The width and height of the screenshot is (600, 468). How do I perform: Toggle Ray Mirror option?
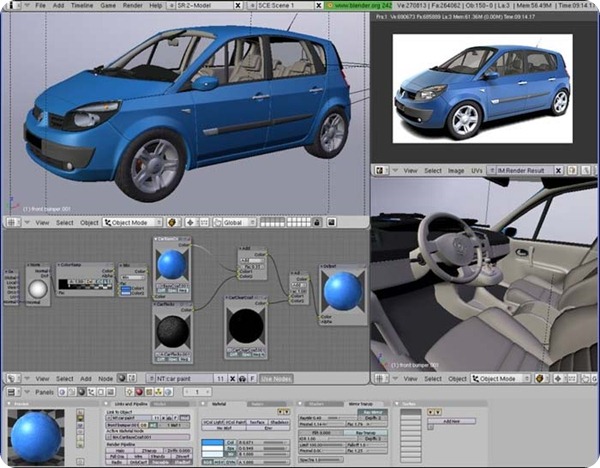pyautogui.click(x=373, y=412)
